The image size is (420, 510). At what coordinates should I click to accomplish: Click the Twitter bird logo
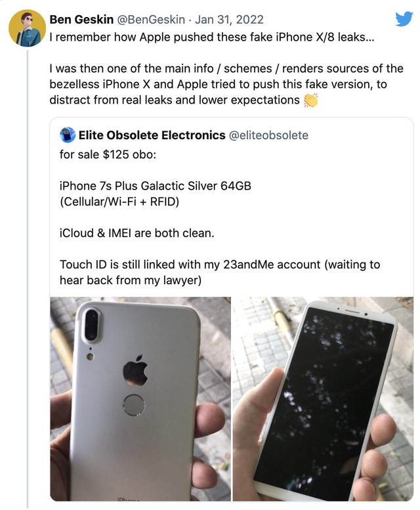tap(404, 19)
